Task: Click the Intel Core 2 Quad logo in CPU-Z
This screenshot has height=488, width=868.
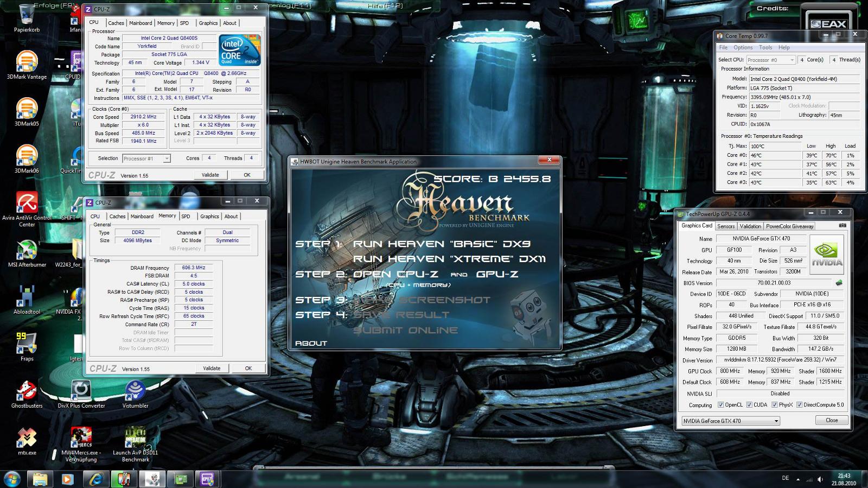Action: (240, 50)
